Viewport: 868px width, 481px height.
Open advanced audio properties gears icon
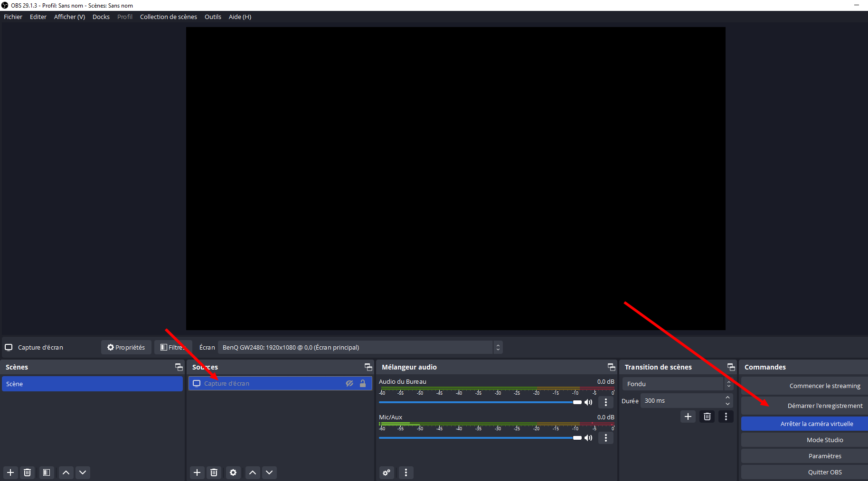[387, 472]
